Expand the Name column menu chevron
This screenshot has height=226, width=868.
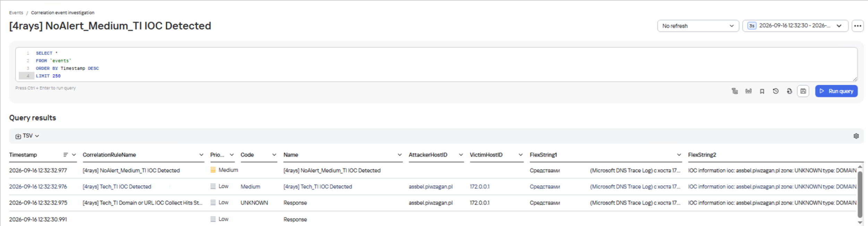(400, 155)
